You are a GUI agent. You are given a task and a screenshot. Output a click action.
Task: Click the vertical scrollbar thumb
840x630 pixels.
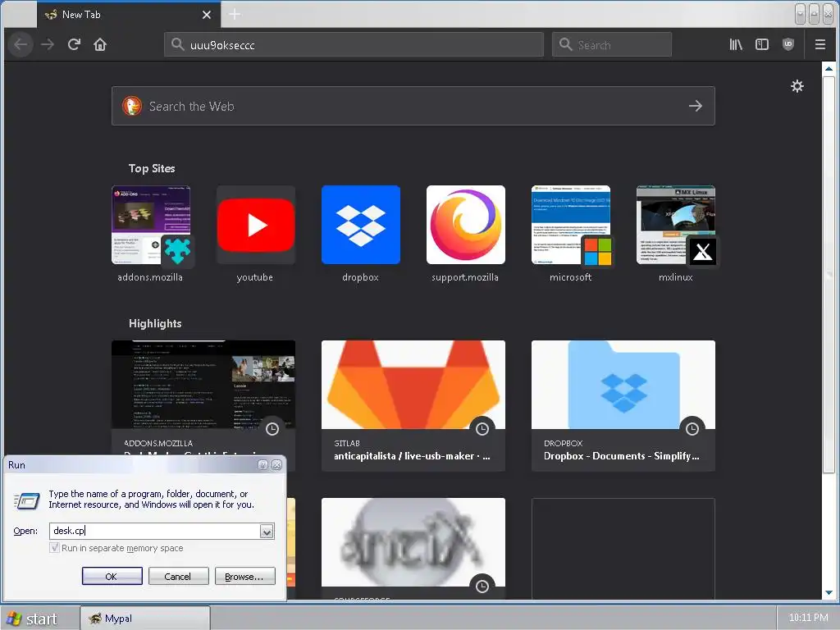coord(829,275)
